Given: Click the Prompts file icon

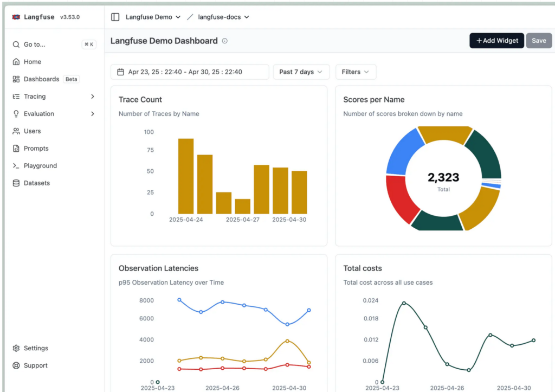Looking at the screenshot, I should 16,149.
